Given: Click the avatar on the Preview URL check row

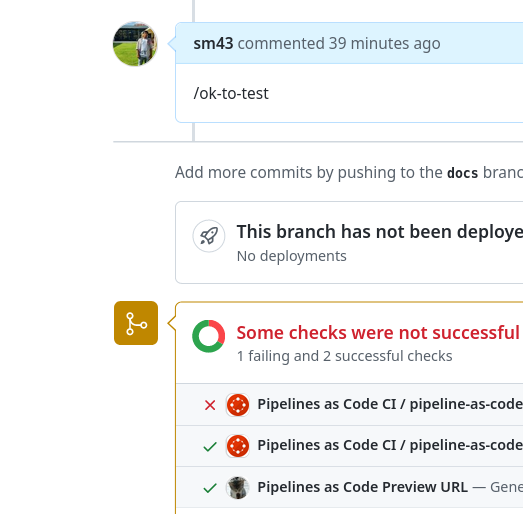Looking at the screenshot, I should point(238,488).
